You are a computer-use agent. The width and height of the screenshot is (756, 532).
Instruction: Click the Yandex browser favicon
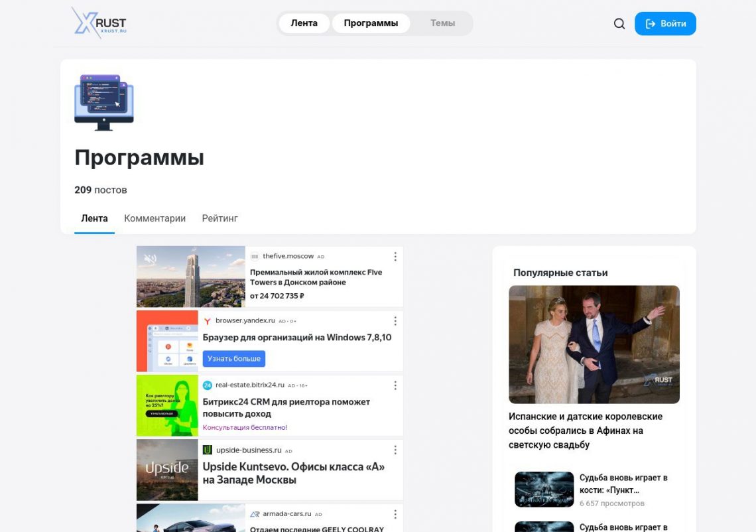208,321
